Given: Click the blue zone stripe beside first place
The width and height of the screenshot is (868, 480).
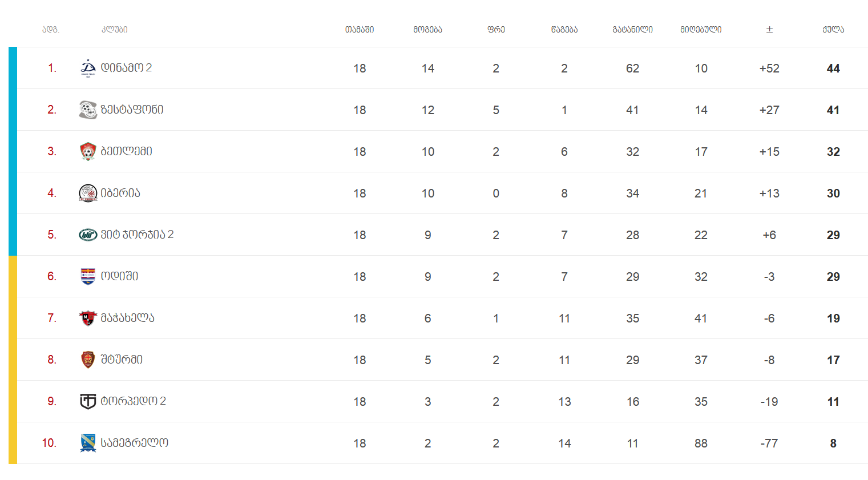Looking at the screenshot, I should (13, 68).
